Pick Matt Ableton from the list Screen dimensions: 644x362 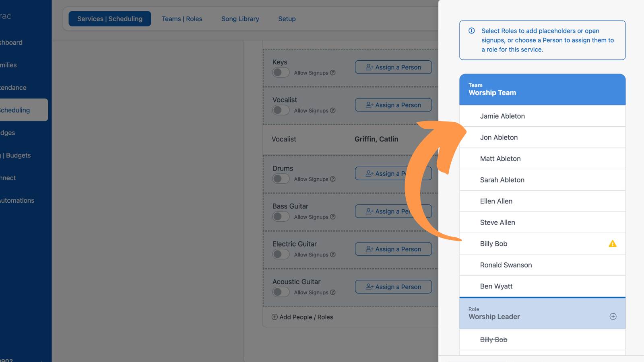[542, 158]
